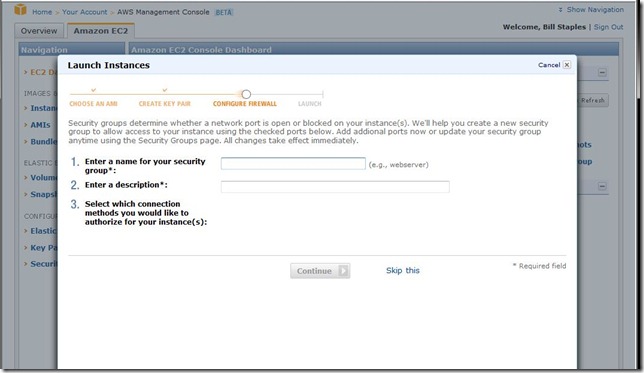Click the AWS orange cube logo
The image size is (644, 373).
tap(20, 10)
